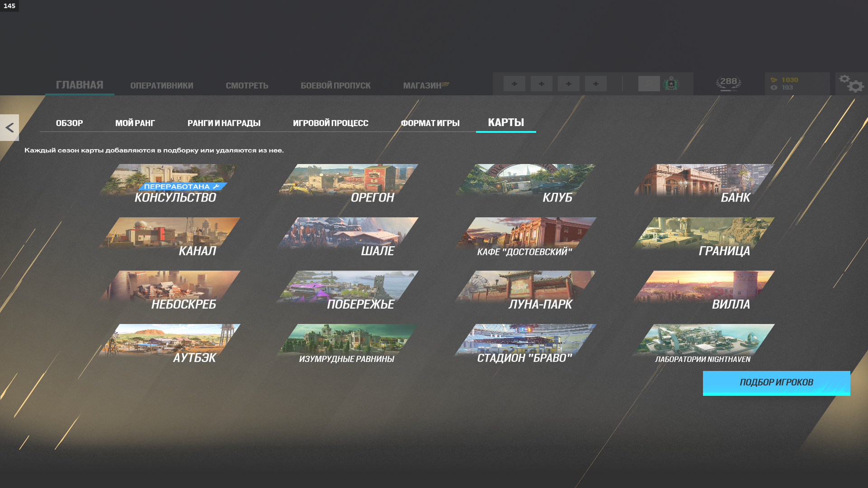Select the ИЗУМРУДНЫЕ РАВНИНЫ map card
868x488 pixels.
(347, 344)
